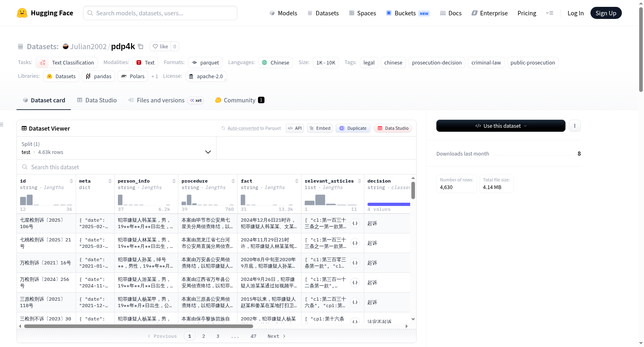Click the legal tag

369,62
